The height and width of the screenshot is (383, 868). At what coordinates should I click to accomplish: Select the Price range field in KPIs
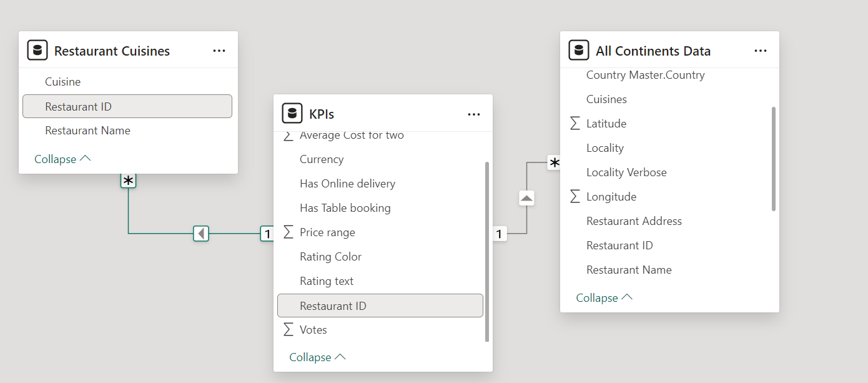click(327, 232)
